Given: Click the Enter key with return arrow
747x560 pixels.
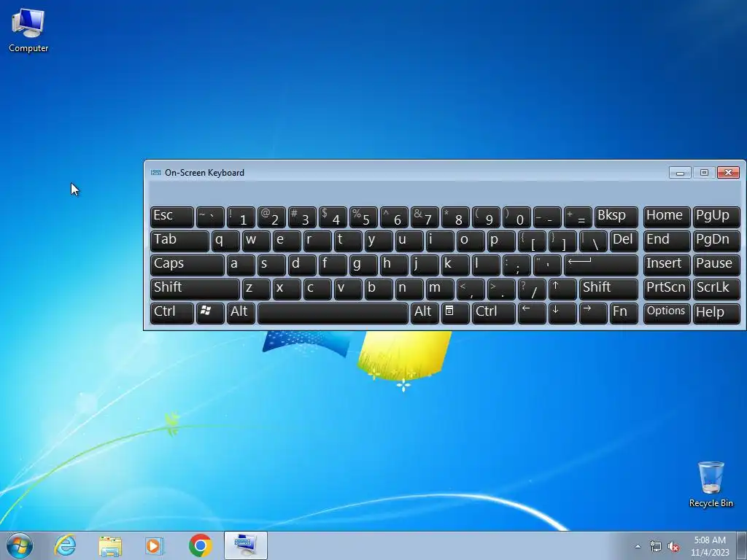Looking at the screenshot, I should (x=601, y=265).
